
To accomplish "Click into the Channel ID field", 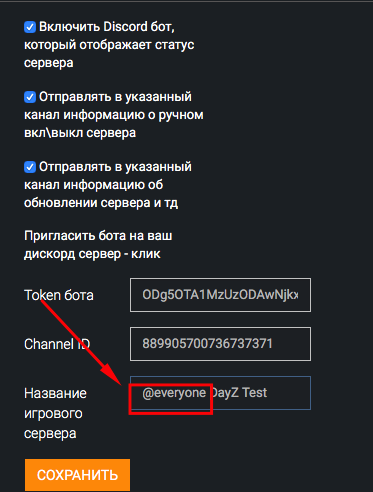I will click(220, 344).
